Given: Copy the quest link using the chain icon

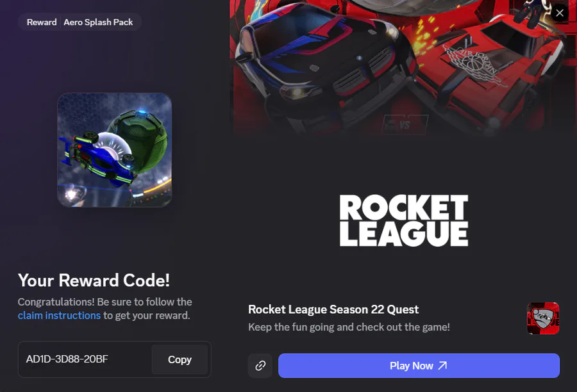Looking at the screenshot, I should (260, 366).
